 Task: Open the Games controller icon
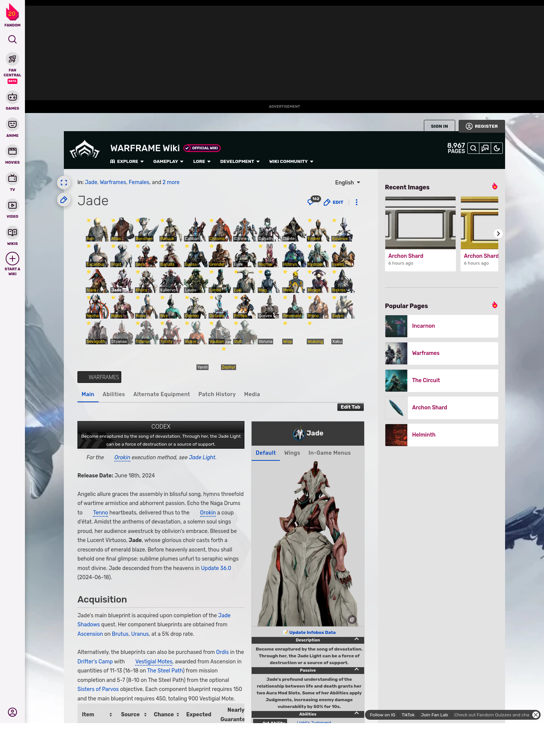click(12, 97)
